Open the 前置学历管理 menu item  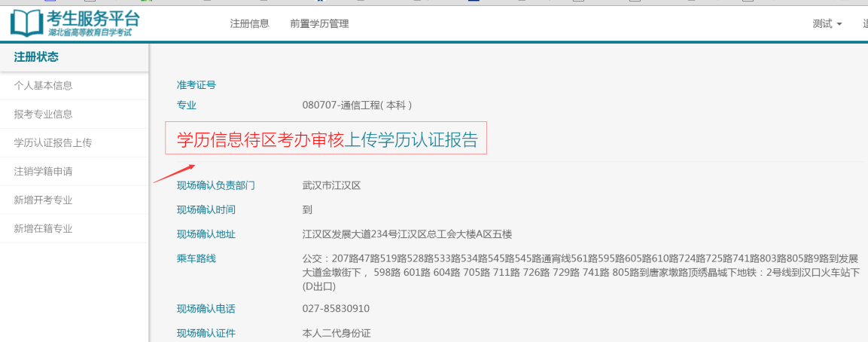point(319,23)
